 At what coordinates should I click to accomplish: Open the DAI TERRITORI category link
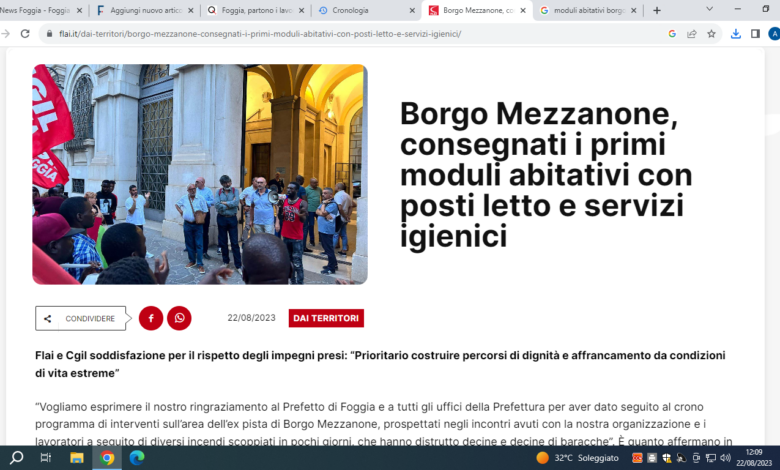[326, 318]
